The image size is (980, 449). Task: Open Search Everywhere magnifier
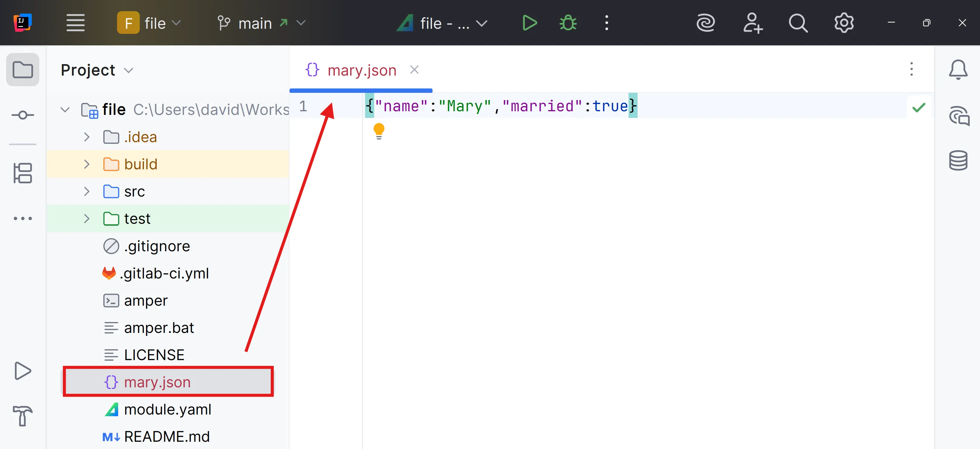[x=798, y=23]
